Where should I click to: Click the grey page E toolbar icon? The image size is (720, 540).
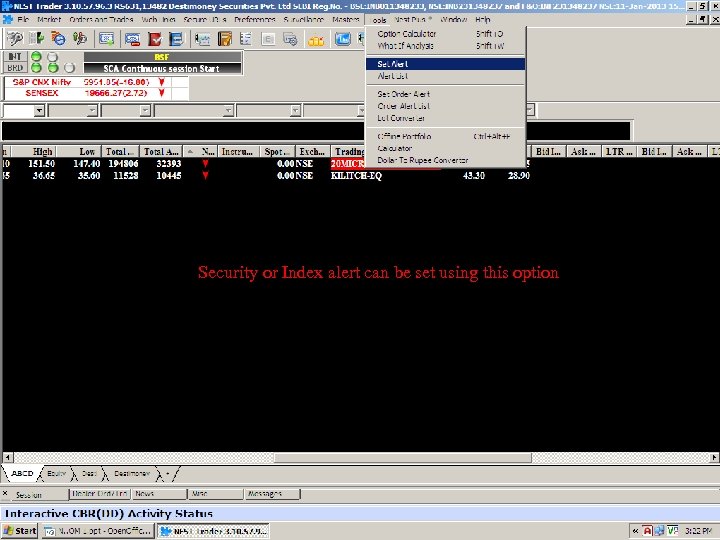(268, 39)
